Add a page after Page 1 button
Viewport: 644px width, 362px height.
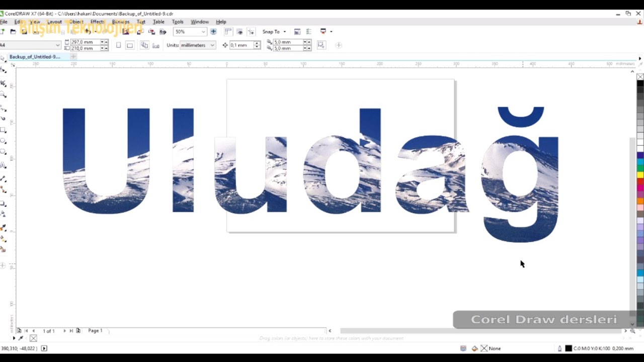tap(78, 331)
